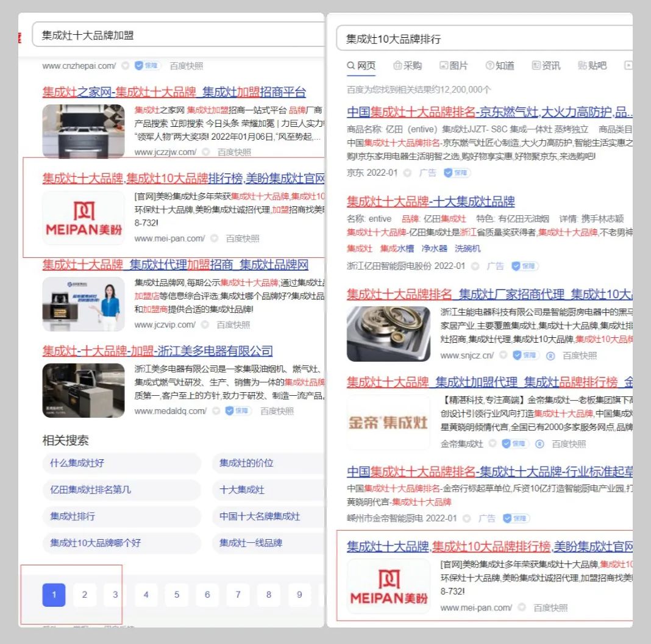Screen dimensions: 651x644
Task: Click 保障 badge on 浙江亿田智能厨电 ad
Action: [525, 266]
